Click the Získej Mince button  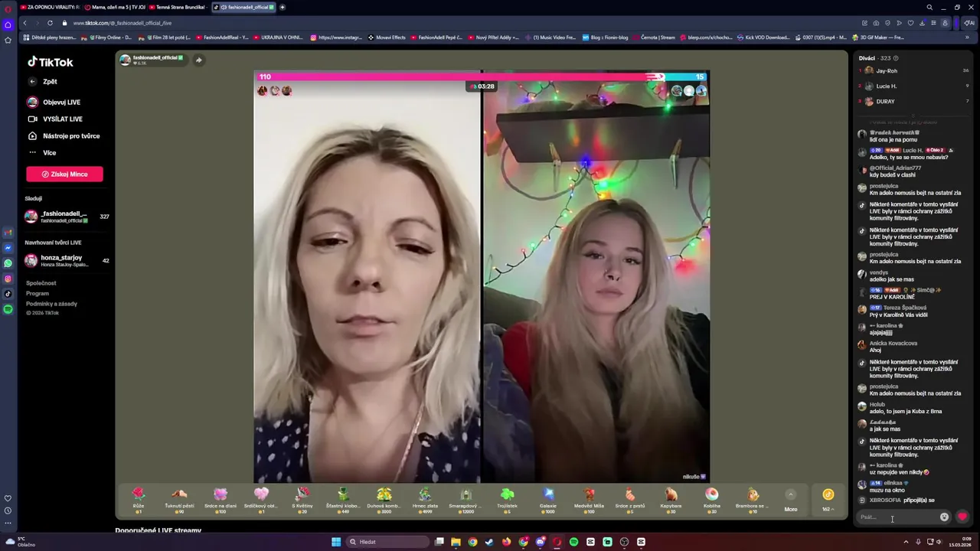64,174
